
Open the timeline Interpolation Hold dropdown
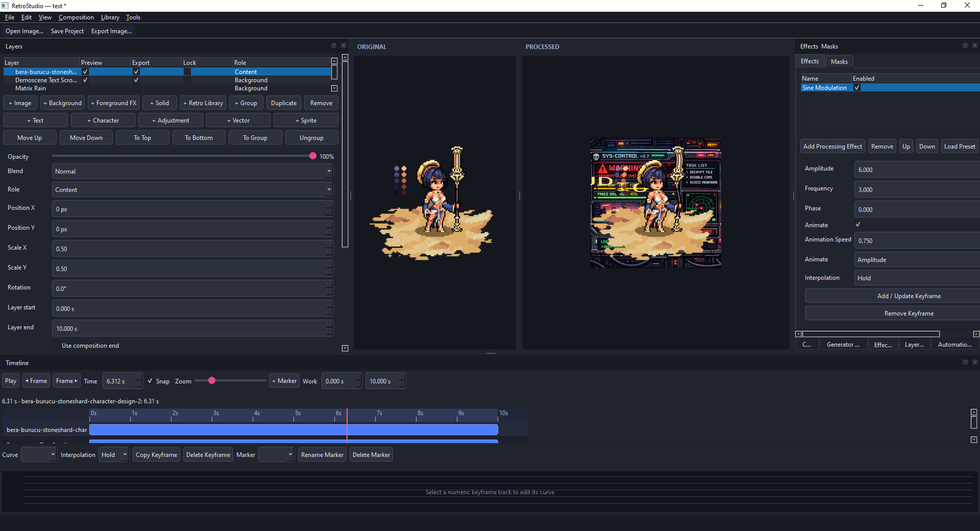coord(113,455)
